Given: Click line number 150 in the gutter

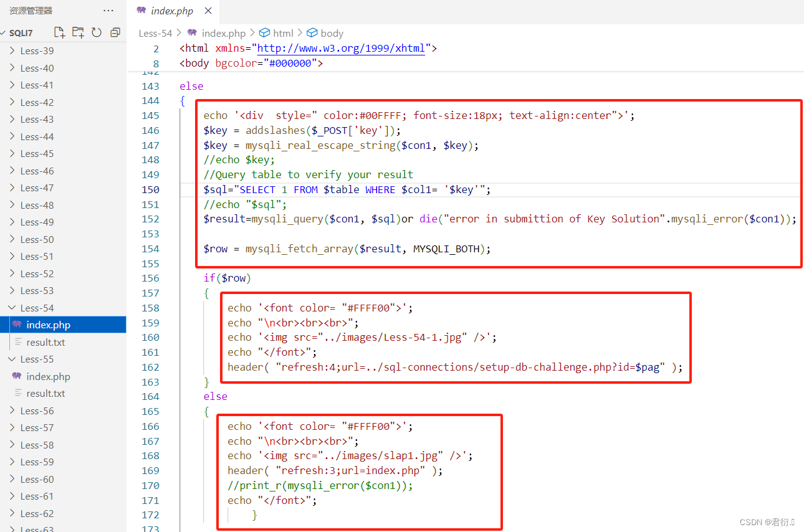Looking at the screenshot, I should tap(150, 189).
